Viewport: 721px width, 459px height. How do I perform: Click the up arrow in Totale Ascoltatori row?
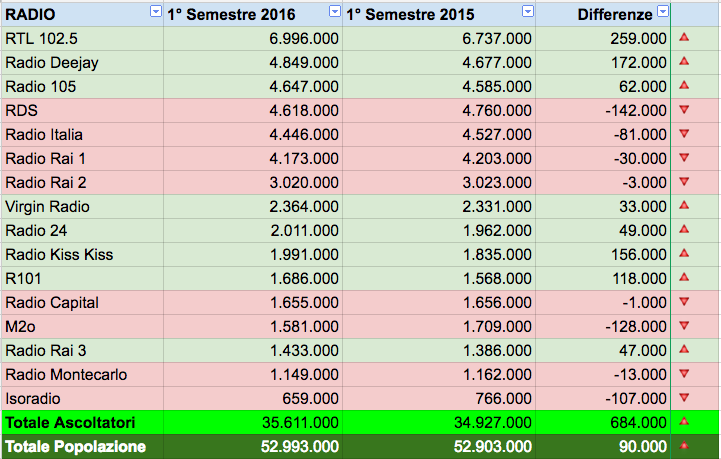coord(684,421)
